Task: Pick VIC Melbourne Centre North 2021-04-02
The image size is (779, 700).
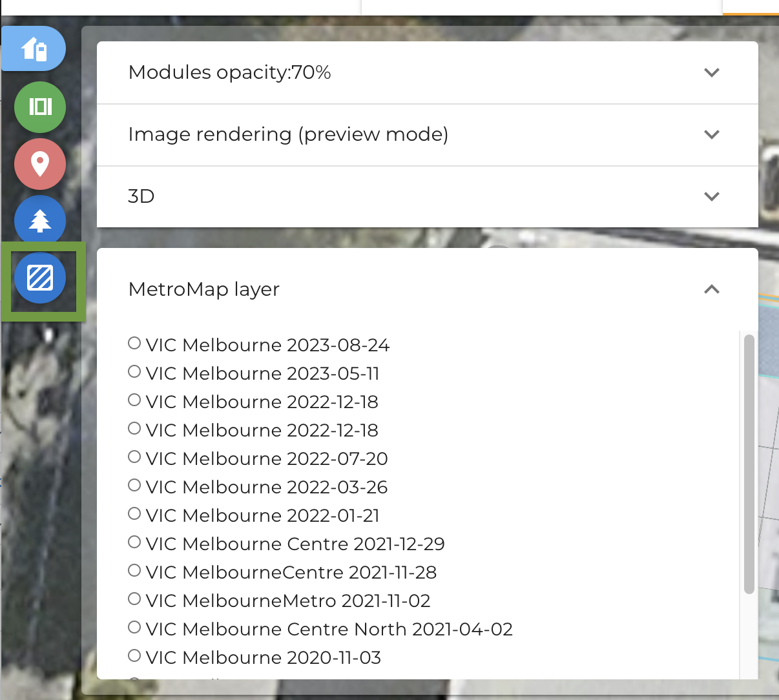Action: [x=134, y=627]
